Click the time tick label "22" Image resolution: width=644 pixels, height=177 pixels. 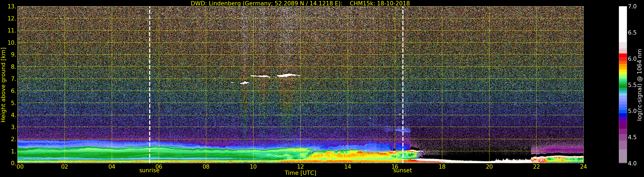coord(536,167)
